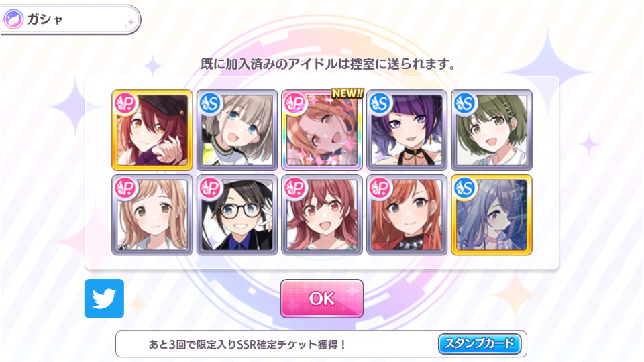Screen dimensions: 644x362
Task: Click the SSR確定チケット progress message bar
Action: pos(321,344)
